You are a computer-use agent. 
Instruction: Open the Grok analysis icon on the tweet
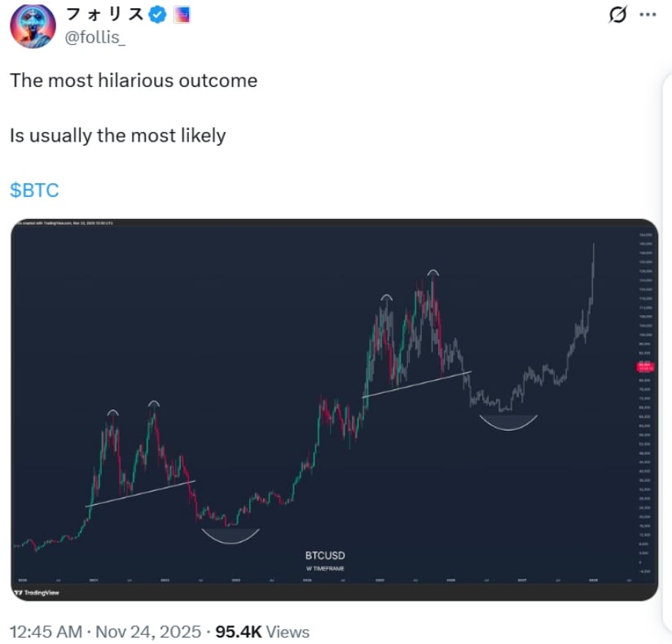[x=619, y=14]
